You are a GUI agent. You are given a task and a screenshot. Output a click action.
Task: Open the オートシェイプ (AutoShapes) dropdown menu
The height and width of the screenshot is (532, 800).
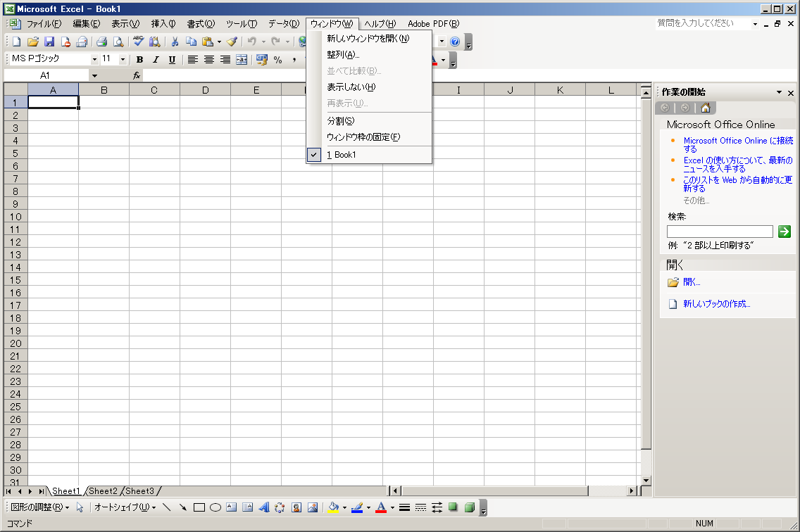[x=125, y=507]
